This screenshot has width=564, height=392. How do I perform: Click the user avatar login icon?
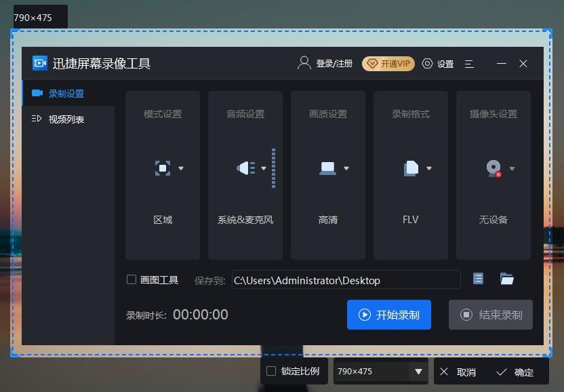click(x=304, y=63)
